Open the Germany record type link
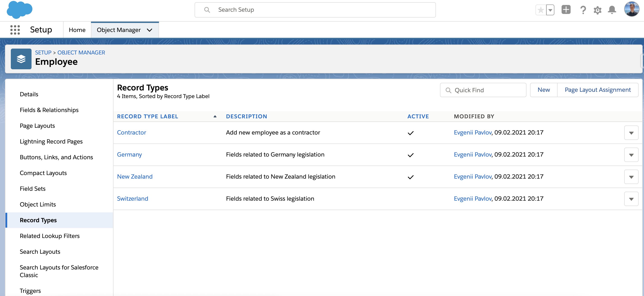 coord(129,155)
